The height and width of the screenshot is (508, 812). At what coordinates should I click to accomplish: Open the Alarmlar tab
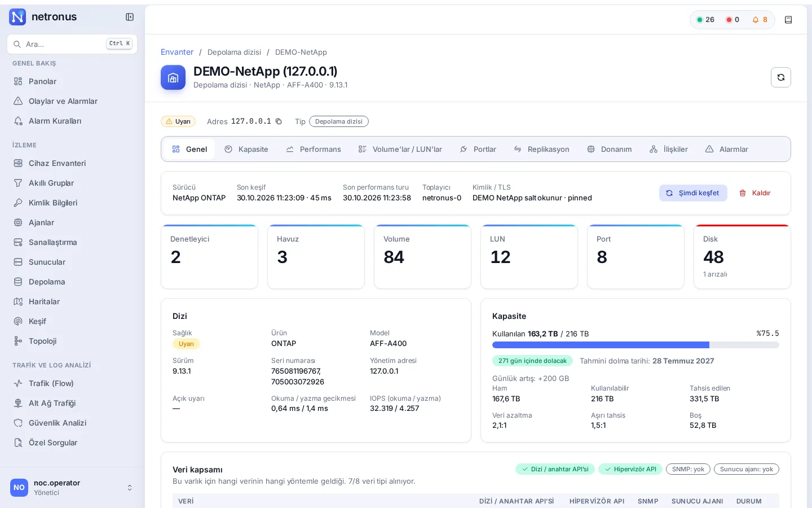point(727,149)
